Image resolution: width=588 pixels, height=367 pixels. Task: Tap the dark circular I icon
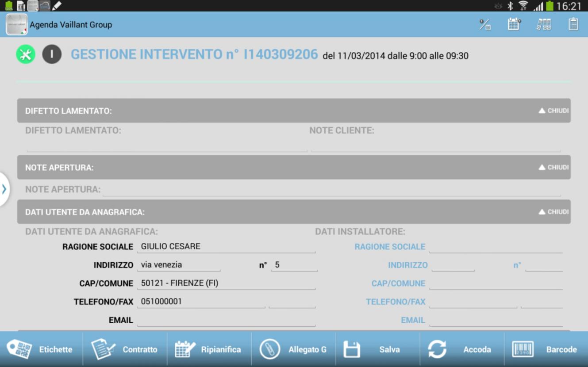[52, 54]
